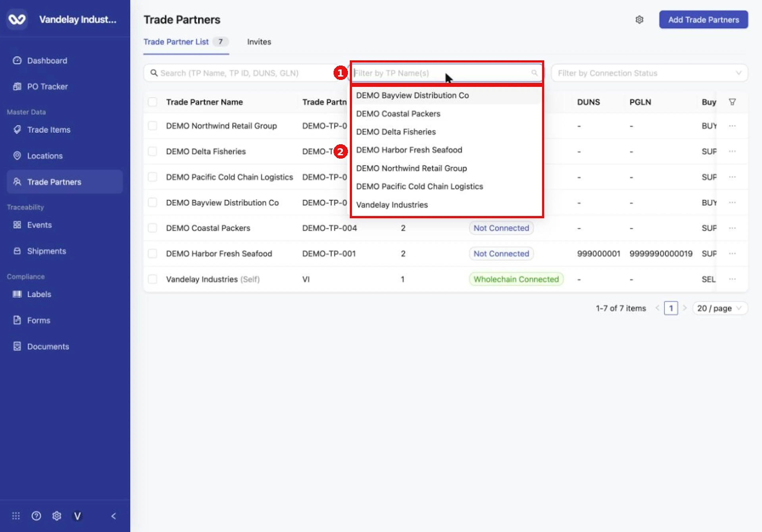Image resolution: width=762 pixels, height=532 pixels.
Task: Open the Filter by Connection Status dropdown
Action: pyautogui.click(x=649, y=73)
